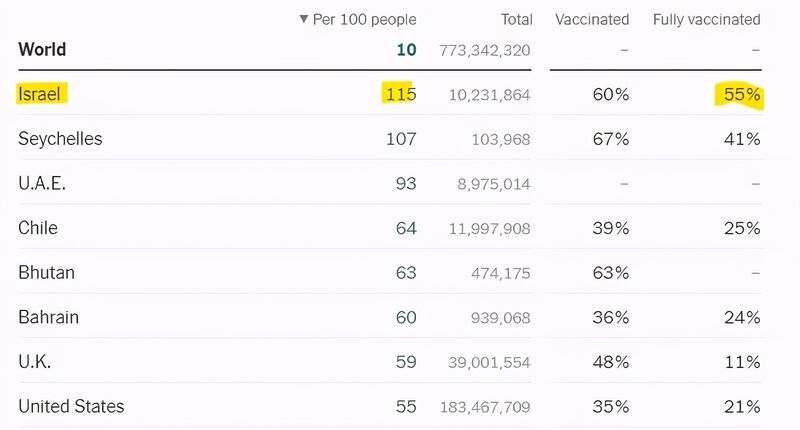This screenshot has width=800, height=430.
Task: Click the Vaccinated column header
Action: pos(592,19)
